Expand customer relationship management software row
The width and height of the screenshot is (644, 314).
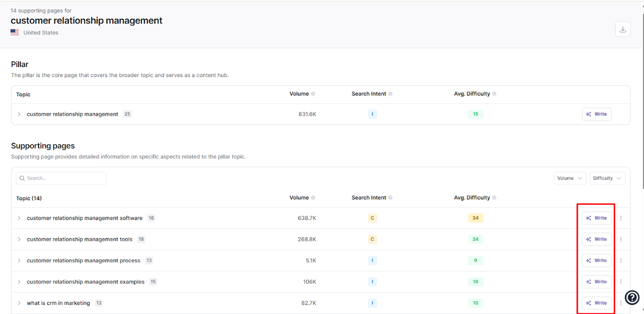(x=19, y=218)
